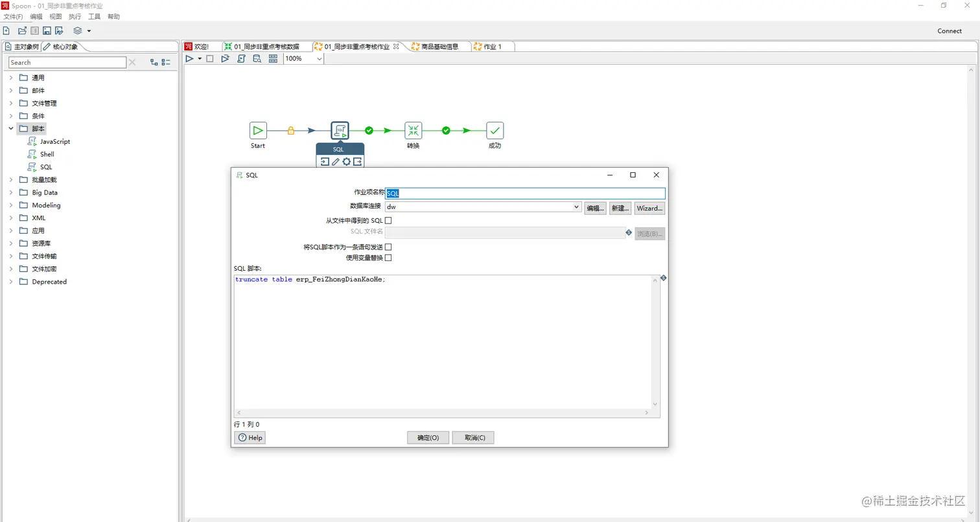Screen dimensions: 980x522
Task: Click the replay job icon
Action: tap(225, 58)
